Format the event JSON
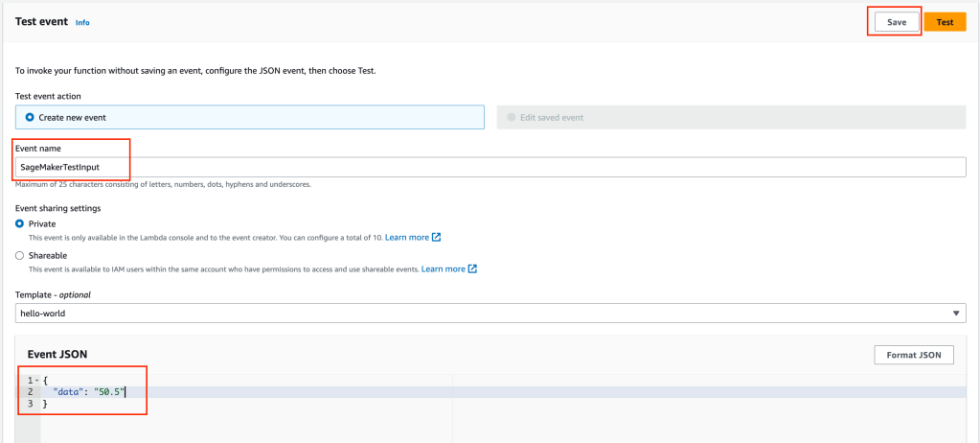Image resolution: width=980 pixels, height=443 pixels. (913, 355)
